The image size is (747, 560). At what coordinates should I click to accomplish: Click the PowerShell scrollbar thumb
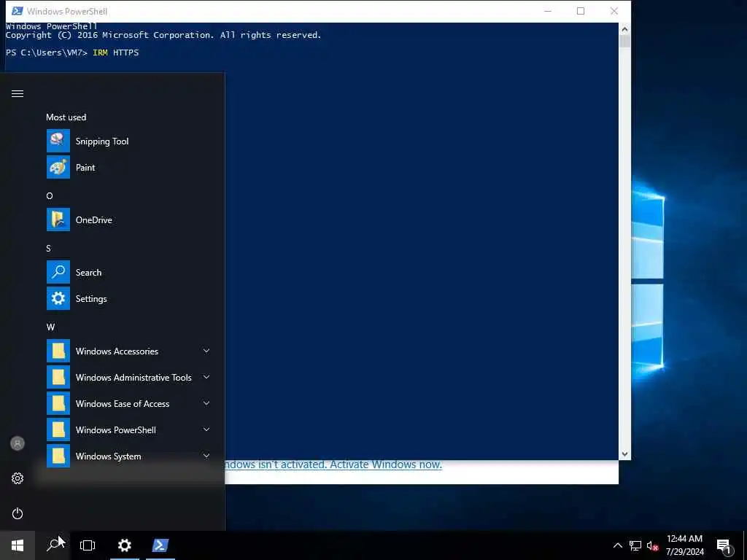pos(624,41)
